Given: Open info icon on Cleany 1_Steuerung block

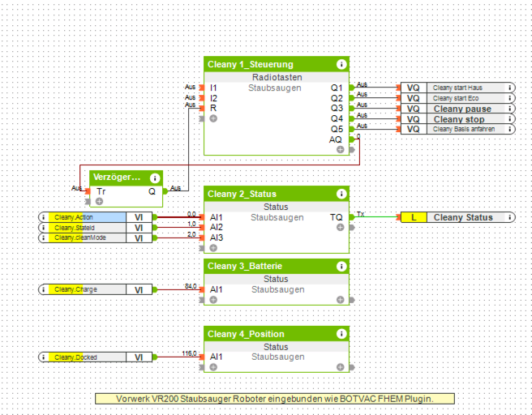Looking at the screenshot, I should pos(341,64).
